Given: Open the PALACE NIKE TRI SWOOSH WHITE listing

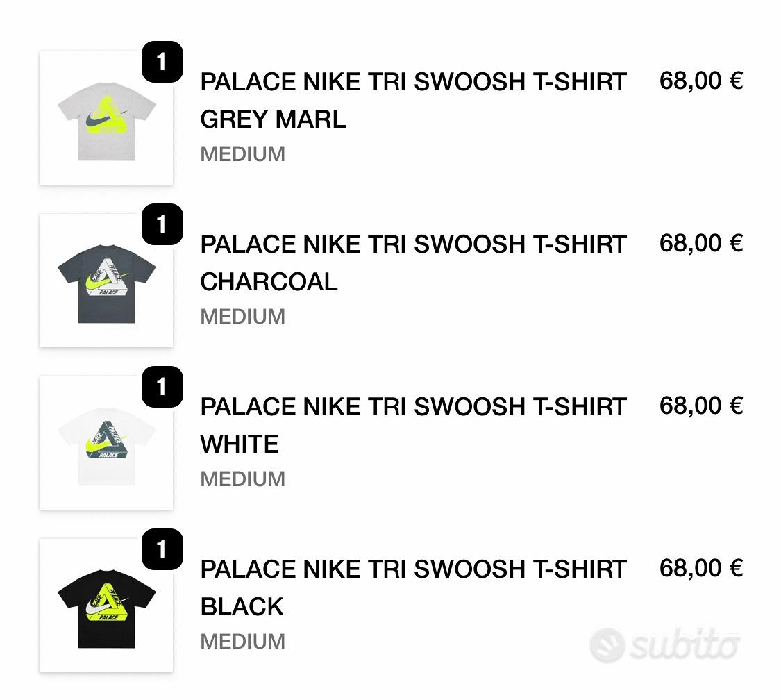Looking at the screenshot, I should tap(413, 425).
